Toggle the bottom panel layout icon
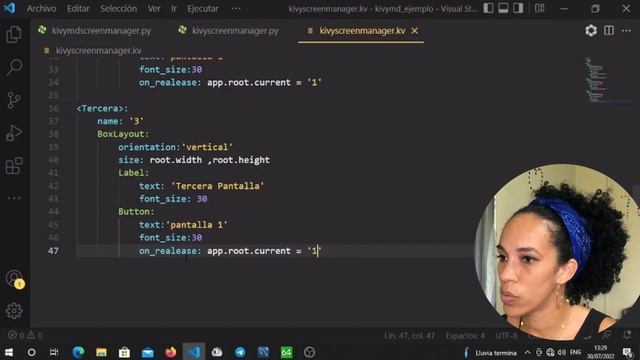The image size is (640, 360). click(503, 8)
